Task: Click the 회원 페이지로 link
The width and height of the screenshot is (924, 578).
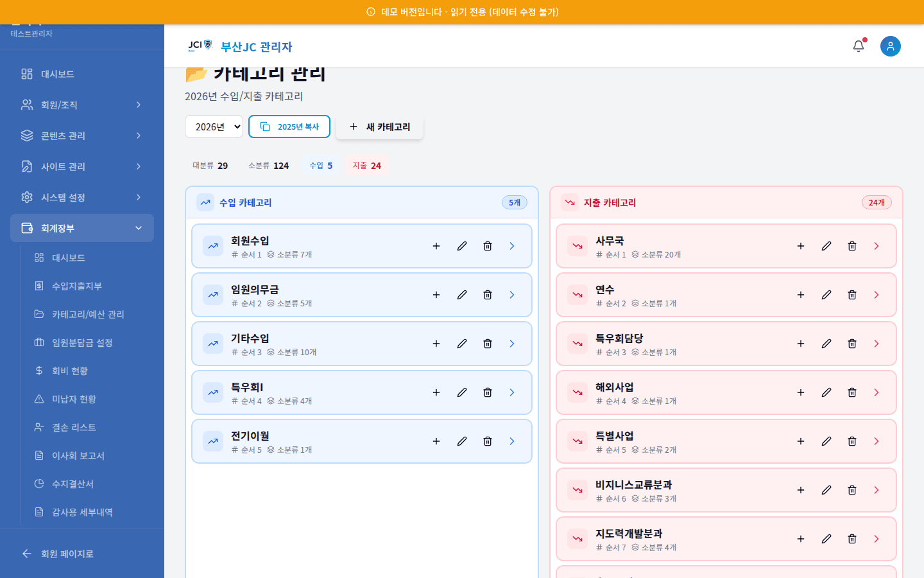Action: [x=67, y=554]
